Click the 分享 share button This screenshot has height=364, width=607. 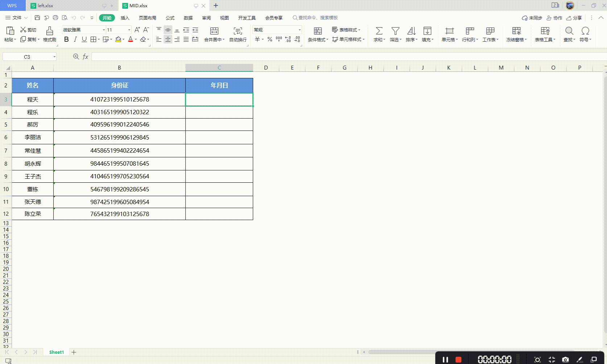(574, 18)
